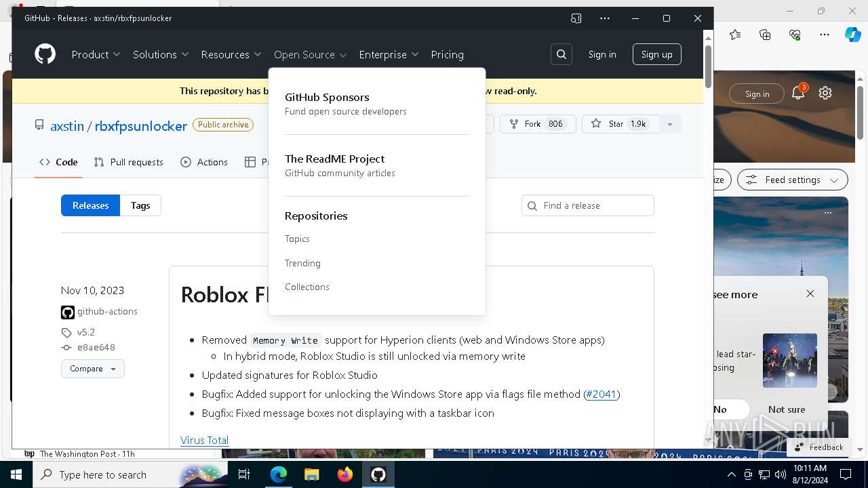Open the three-dot app menu in title bar

click(x=605, y=18)
